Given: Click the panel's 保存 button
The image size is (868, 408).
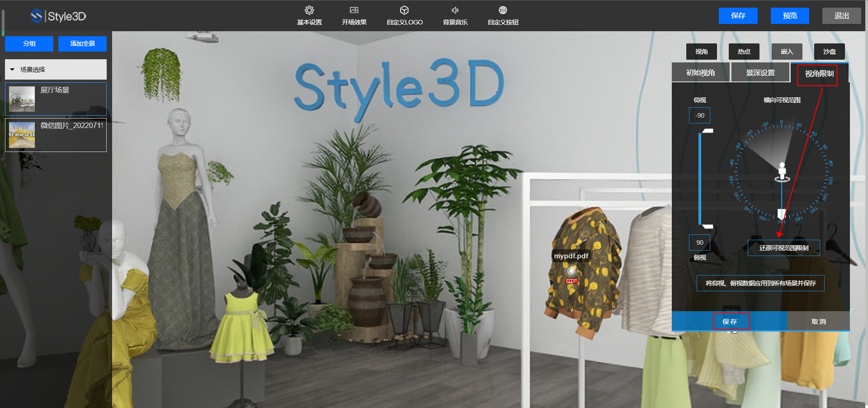Looking at the screenshot, I should [x=730, y=321].
